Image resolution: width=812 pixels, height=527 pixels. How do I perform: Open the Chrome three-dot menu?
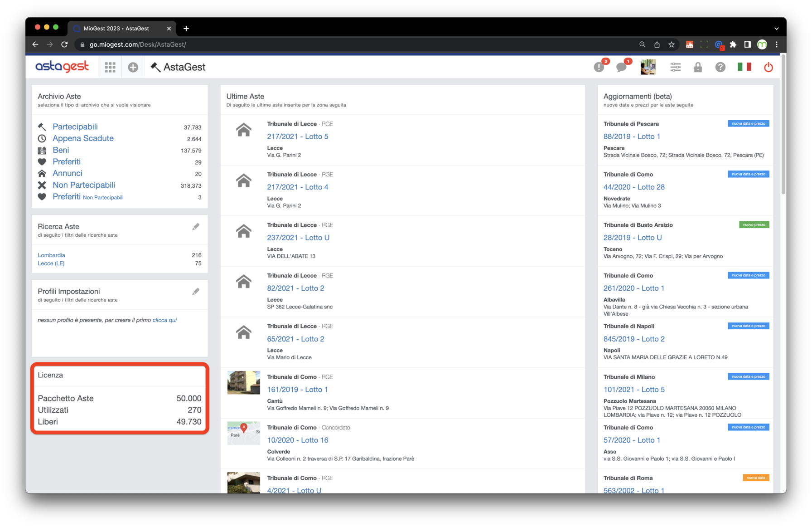pyautogui.click(x=777, y=44)
